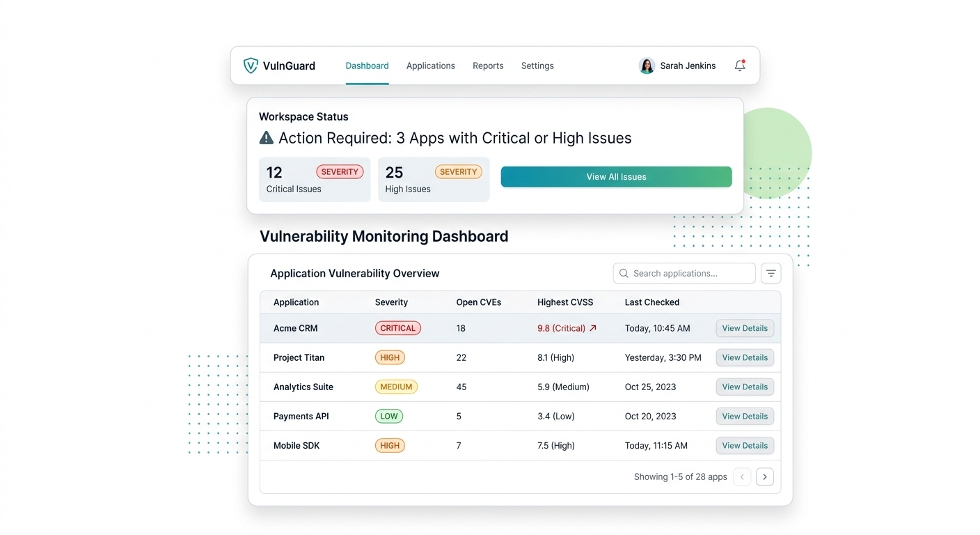980x535 pixels.
Task: Go to the Settings tab
Action: pyautogui.click(x=537, y=65)
